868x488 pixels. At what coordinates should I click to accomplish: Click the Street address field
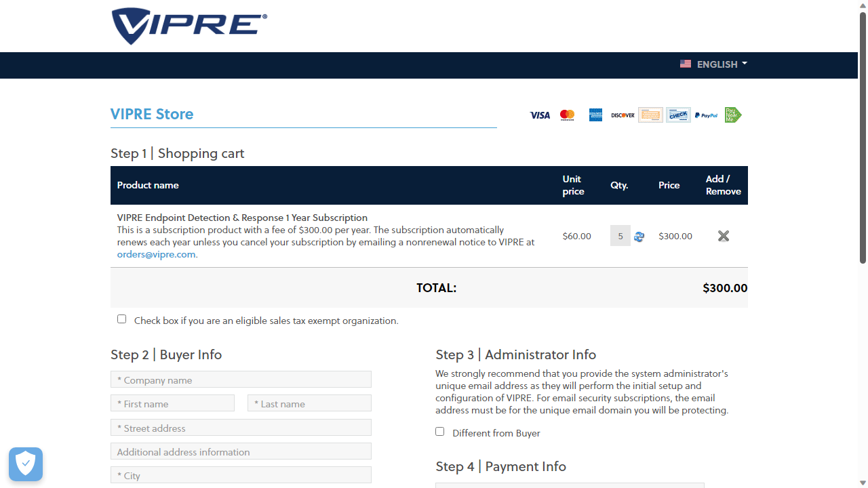(x=241, y=428)
